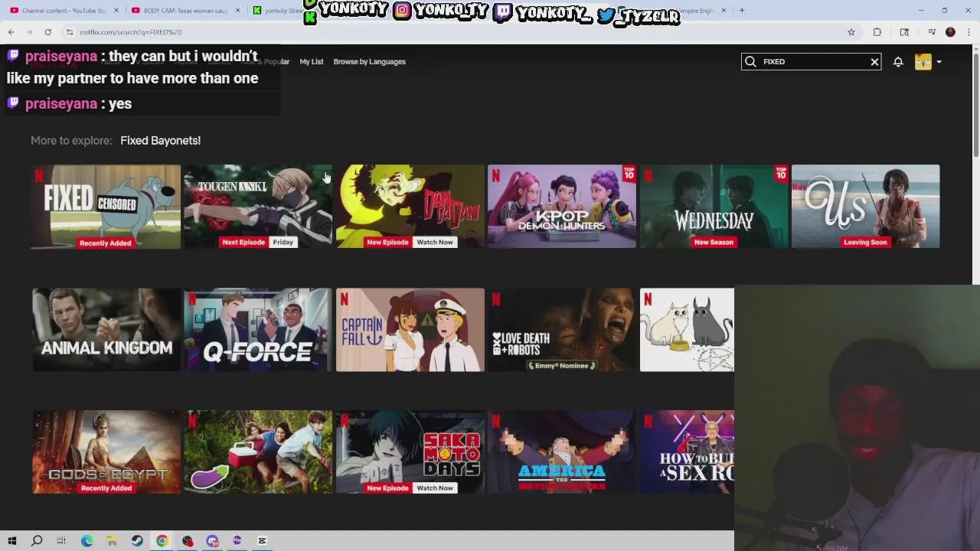Launch Microsoft Edge from the taskbar
980x551 pixels.
87,541
